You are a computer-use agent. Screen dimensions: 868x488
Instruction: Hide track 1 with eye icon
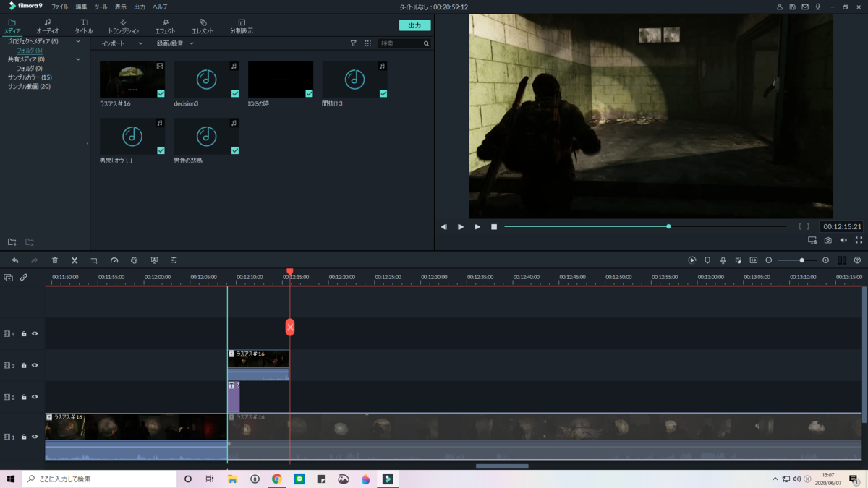pos(35,437)
